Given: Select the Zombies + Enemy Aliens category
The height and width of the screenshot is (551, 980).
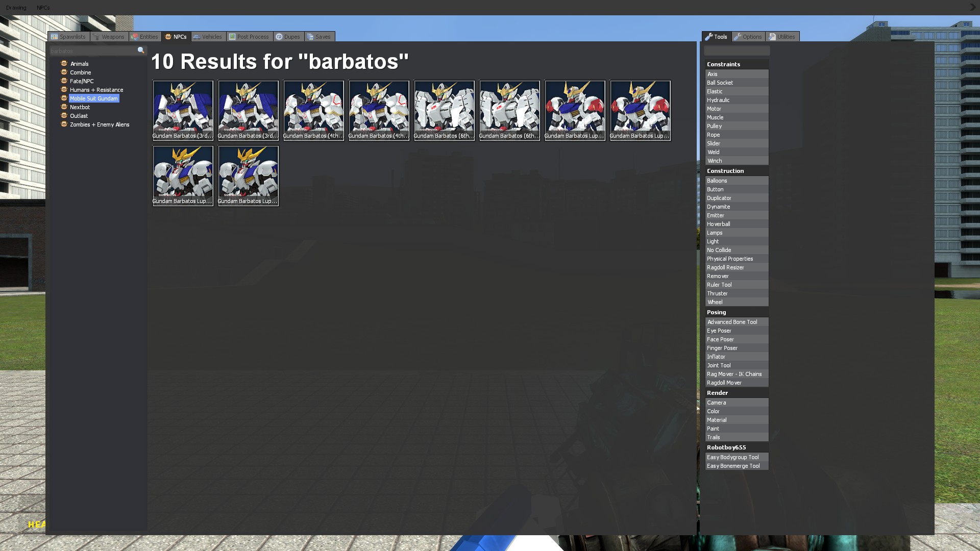Looking at the screenshot, I should (100, 124).
